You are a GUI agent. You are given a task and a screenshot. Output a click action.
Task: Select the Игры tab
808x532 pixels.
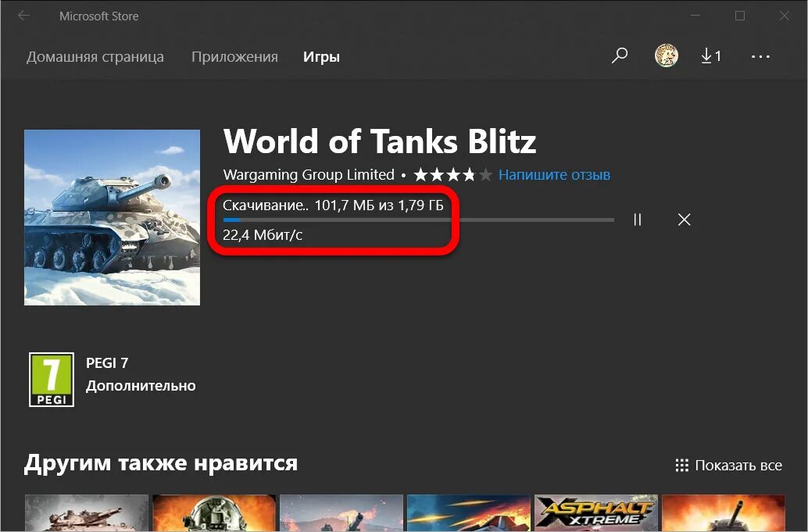coord(321,57)
